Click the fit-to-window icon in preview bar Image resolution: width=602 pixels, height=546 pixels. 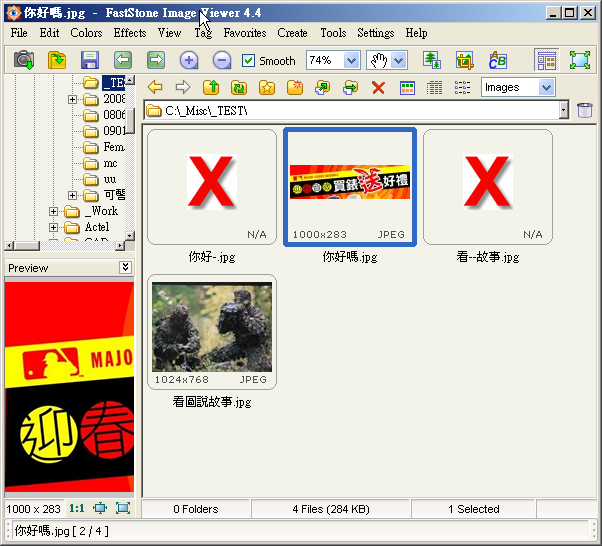click(x=123, y=508)
